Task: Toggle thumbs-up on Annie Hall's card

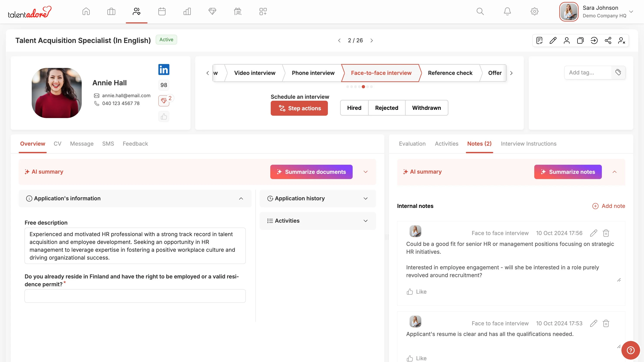Action: click(x=164, y=117)
